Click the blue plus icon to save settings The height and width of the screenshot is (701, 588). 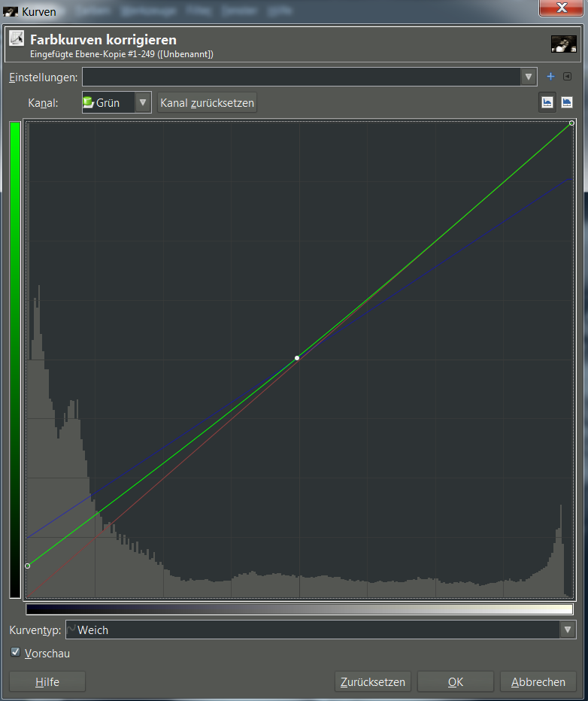[x=550, y=77]
